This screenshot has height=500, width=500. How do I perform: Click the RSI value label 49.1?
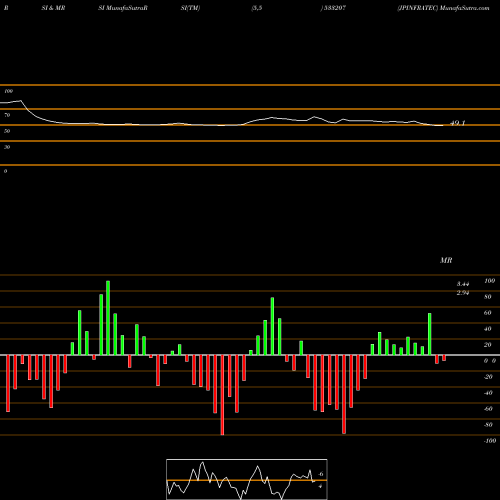tap(457, 123)
